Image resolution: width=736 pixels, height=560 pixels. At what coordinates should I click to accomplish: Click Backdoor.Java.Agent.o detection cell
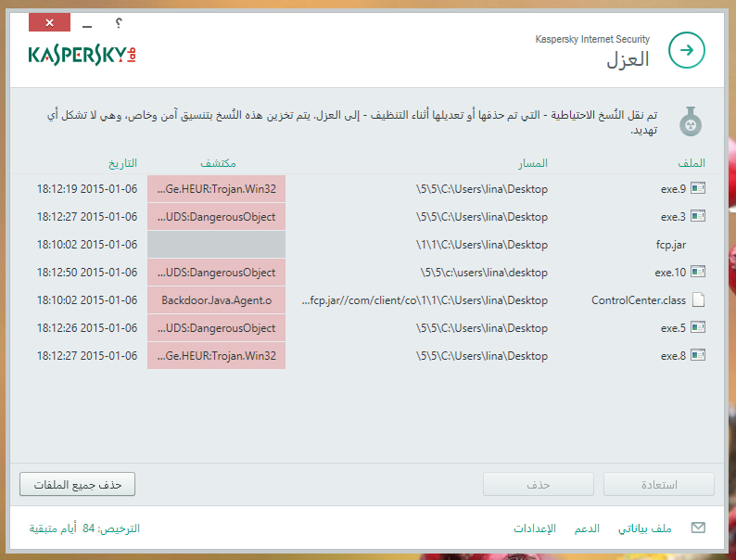point(216,300)
